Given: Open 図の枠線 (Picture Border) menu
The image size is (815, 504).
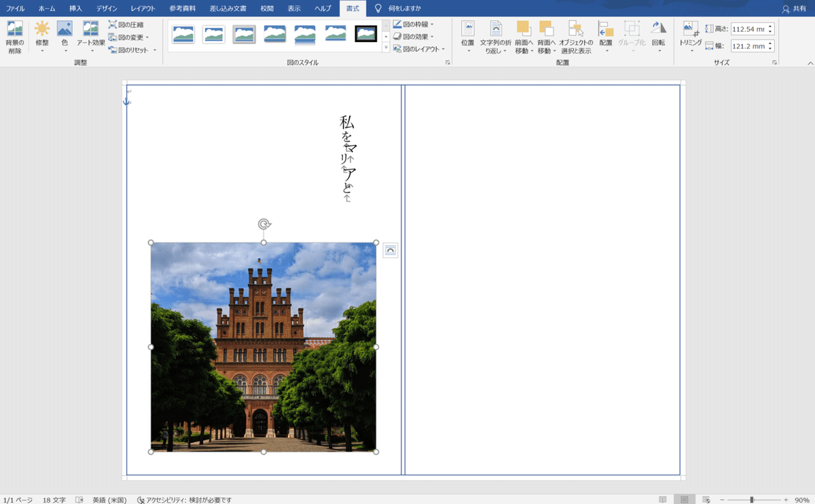Looking at the screenshot, I should 413,24.
